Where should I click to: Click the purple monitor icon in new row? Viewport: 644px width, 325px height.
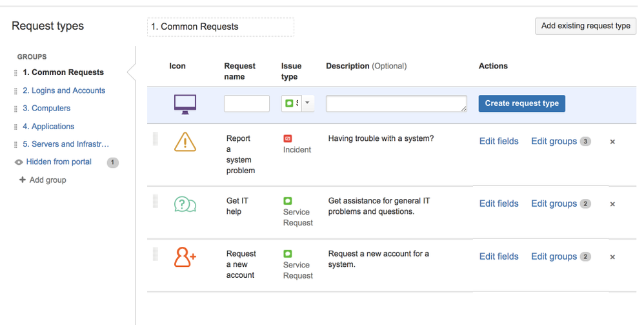tap(185, 103)
